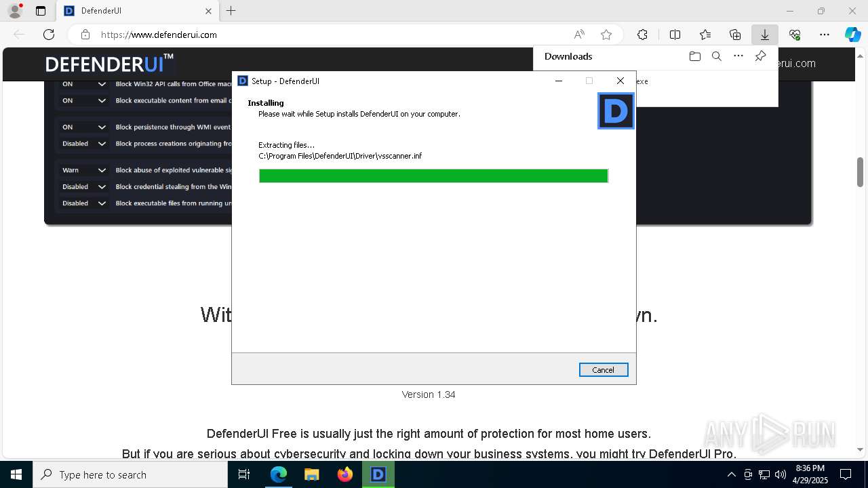Click the vsscanner.inf file path text

click(340, 156)
